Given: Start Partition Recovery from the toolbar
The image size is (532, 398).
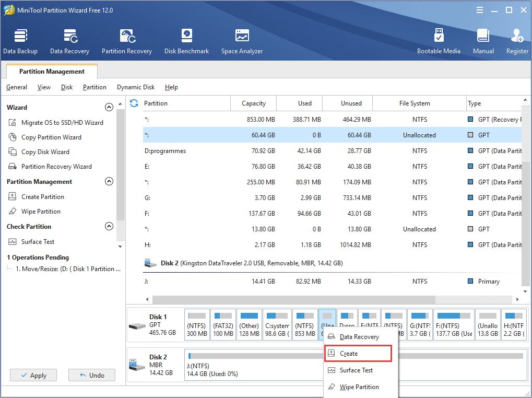Looking at the screenshot, I should [x=127, y=41].
